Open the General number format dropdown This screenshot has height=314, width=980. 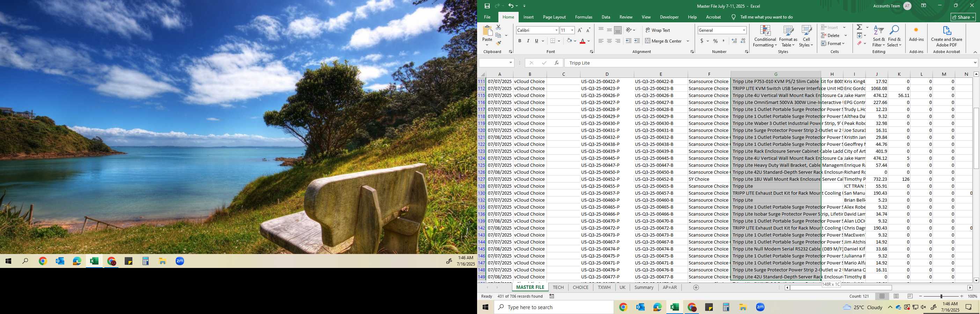coord(744,30)
